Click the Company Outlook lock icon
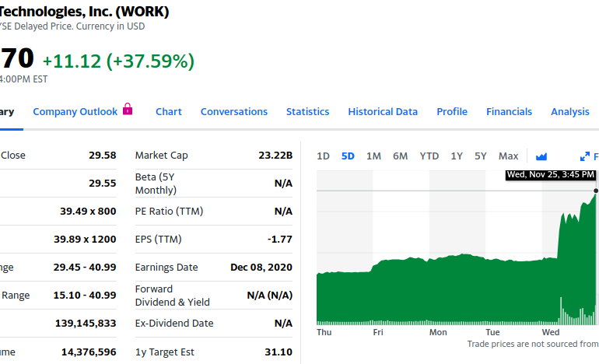The height and width of the screenshot is (364, 599). click(128, 110)
